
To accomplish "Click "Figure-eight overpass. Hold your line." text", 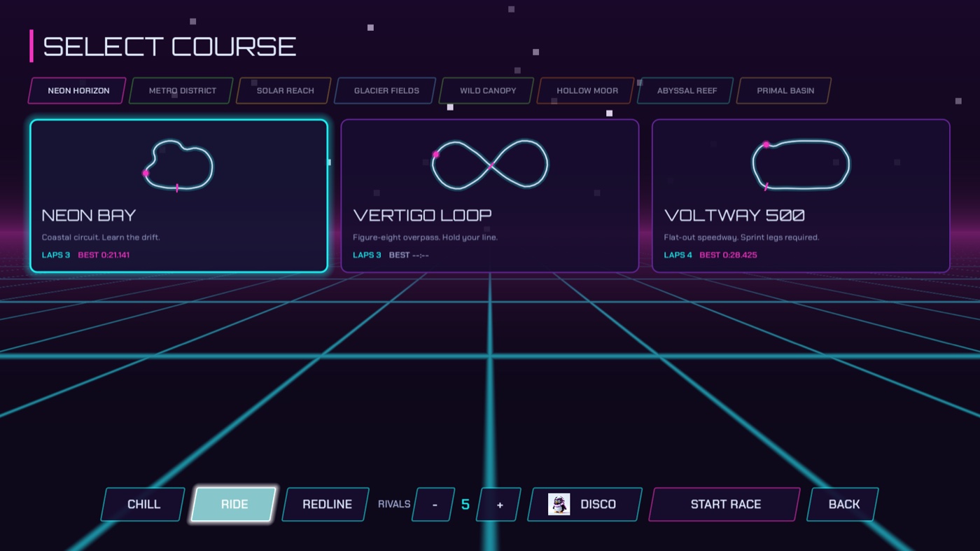I will [x=425, y=237].
